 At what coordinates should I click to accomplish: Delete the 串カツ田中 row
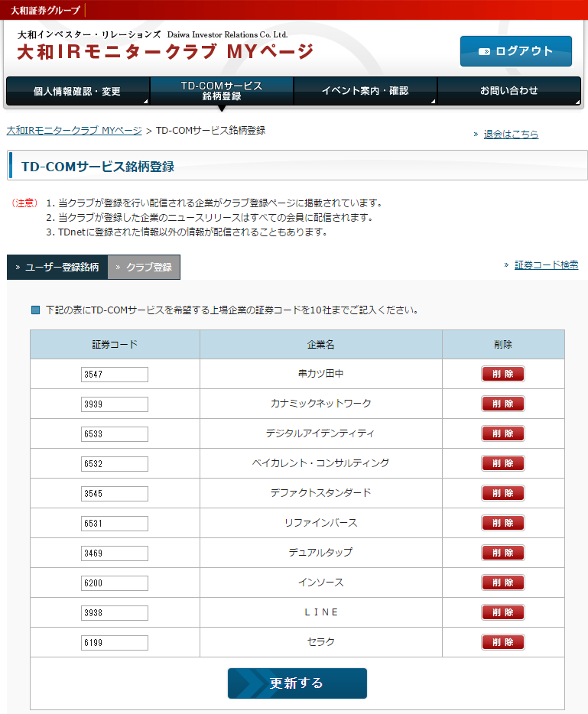(503, 374)
